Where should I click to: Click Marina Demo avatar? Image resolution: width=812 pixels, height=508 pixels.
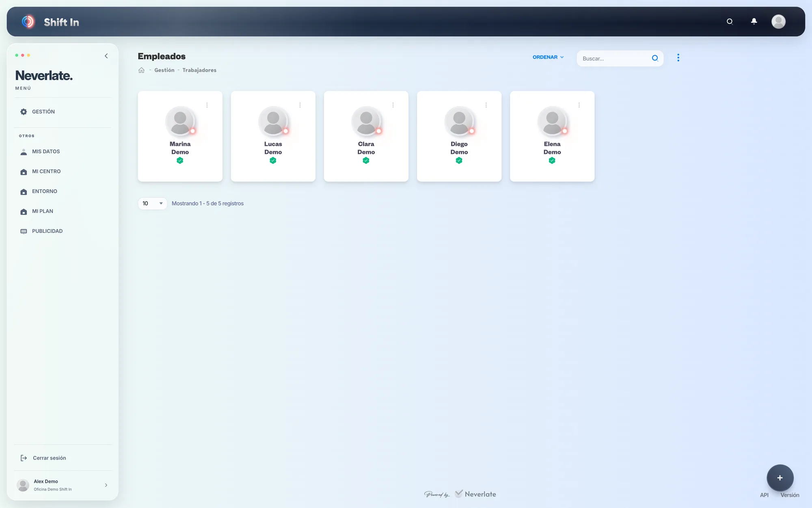(x=180, y=121)
